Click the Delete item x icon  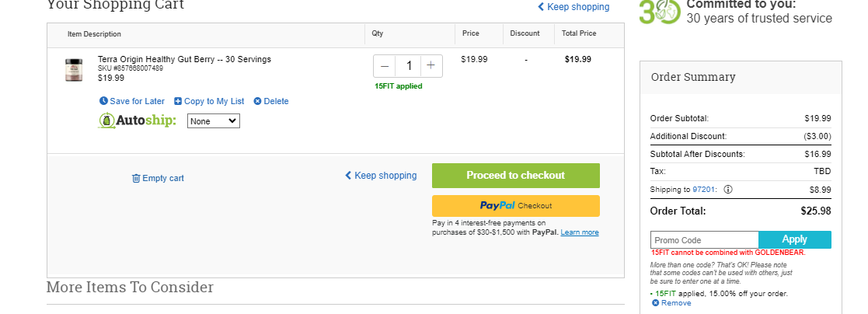257,101
